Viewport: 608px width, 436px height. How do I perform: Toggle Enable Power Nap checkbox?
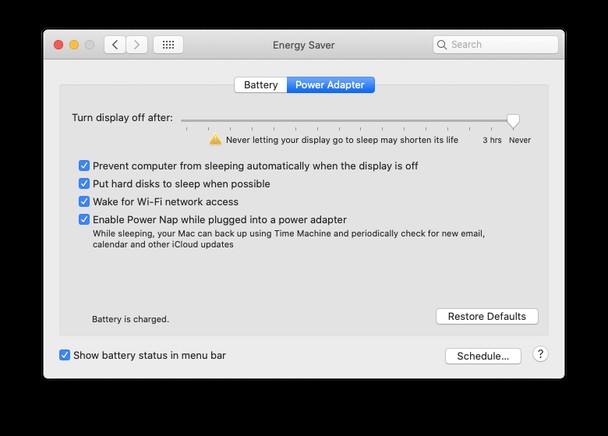click(84, 220)
